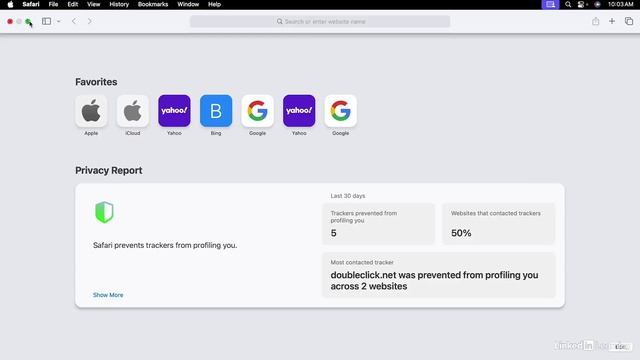Expand the sidebar button dropdown chevron

pos(59,21)
